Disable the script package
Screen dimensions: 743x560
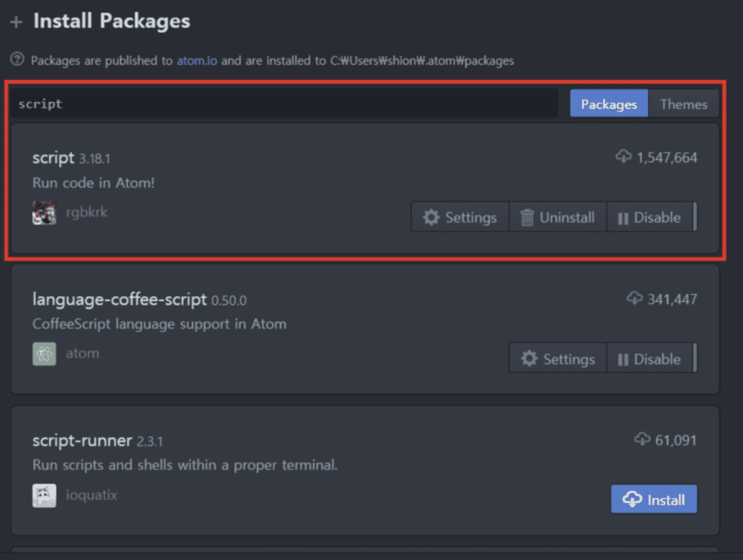click(x=650, y=217)
